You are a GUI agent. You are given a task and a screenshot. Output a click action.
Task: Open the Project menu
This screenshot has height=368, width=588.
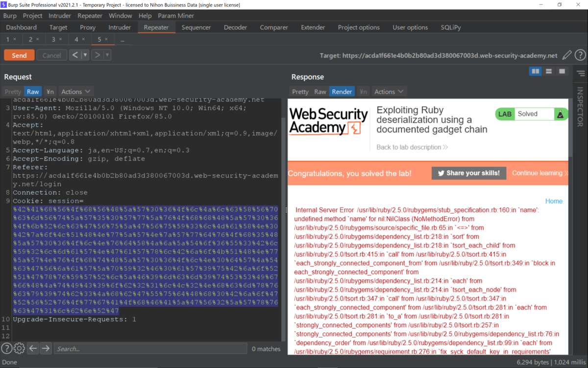tap(33, 16)
